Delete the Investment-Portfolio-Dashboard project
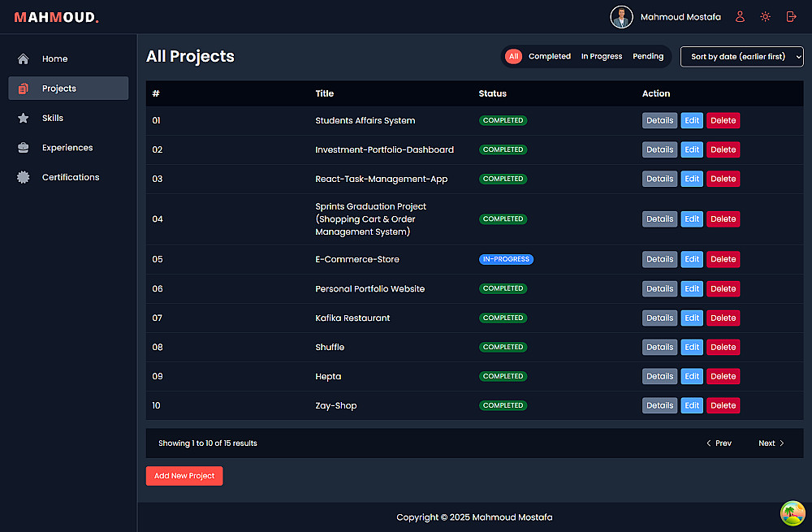Viewport: 812px width, 532px height. (723, 149)
